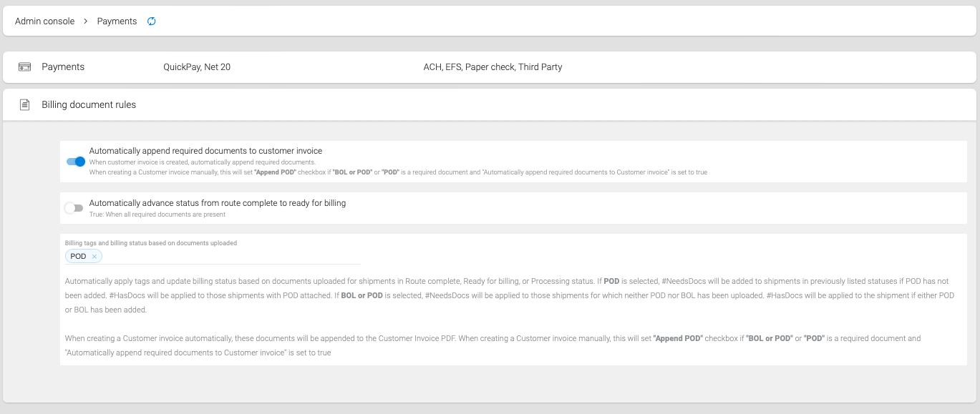Screen dimensions: 980x414
Task: Disable automatically append required documents toggle
Action: point(76,162)
